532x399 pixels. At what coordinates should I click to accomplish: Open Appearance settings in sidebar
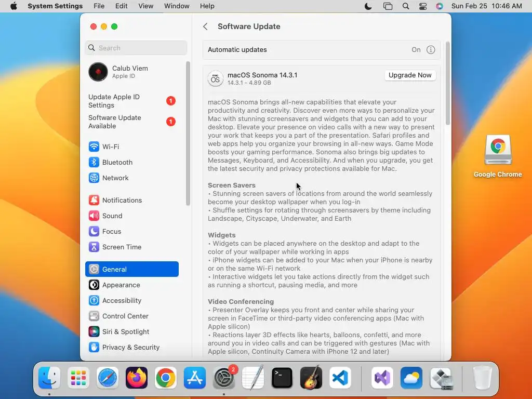(x=131, y=285)
